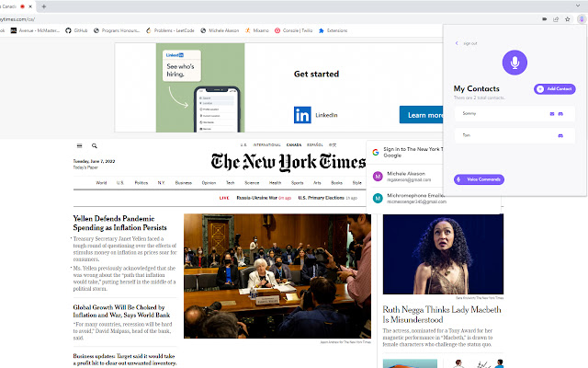Open Voice Commands in the extension
The image size is (588, 368).
coord(479,179)
